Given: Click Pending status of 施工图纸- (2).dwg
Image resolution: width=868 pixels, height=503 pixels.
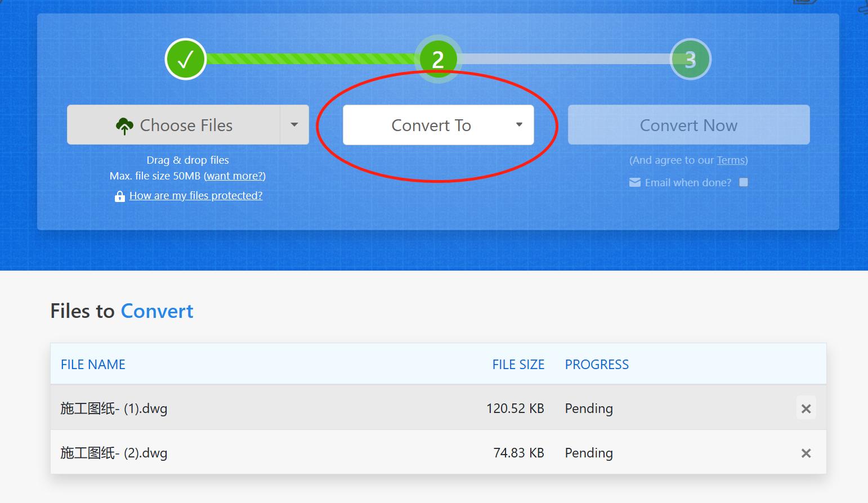Looking at the screenshot, I should pyautogui.click(x=589, y=453).
